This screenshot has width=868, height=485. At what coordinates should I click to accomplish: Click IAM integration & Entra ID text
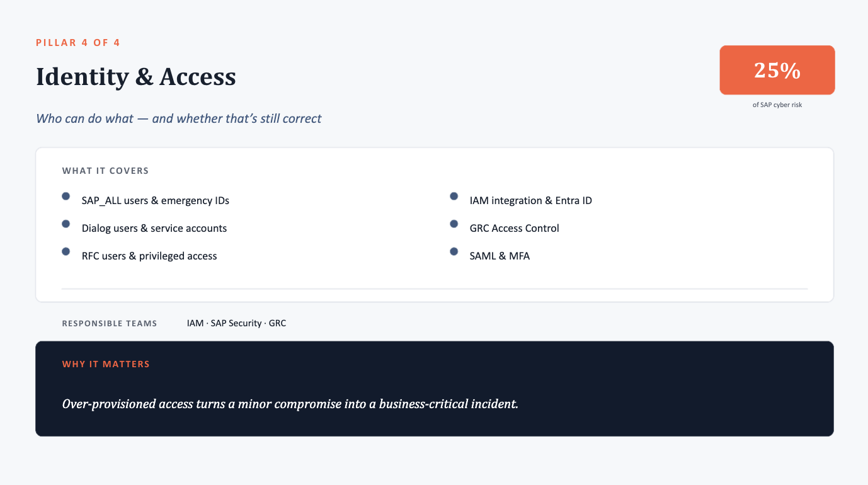coord(531,201)
